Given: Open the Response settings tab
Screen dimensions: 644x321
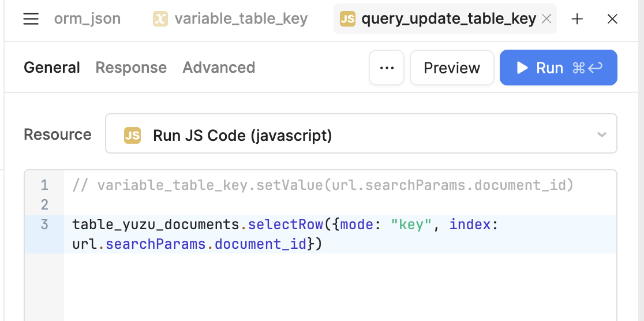Looking at the screenshot, I should (x=131, y=68).
